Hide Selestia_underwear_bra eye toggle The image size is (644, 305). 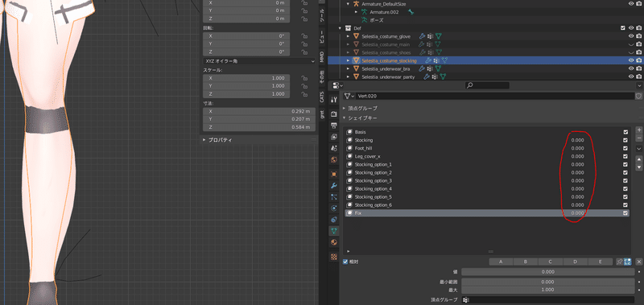coord(631,68)
